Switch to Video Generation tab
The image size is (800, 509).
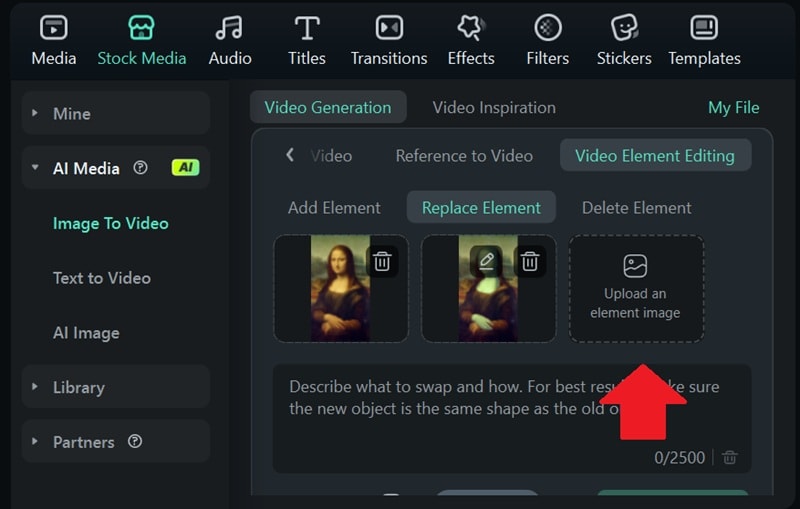click(x=328, y=108)
